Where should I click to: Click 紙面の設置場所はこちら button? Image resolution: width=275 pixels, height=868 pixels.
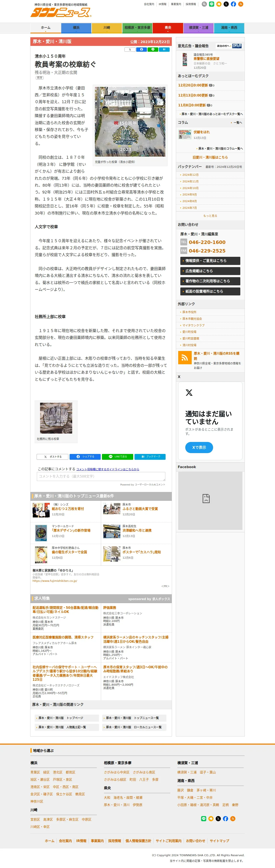coord(210,292)
